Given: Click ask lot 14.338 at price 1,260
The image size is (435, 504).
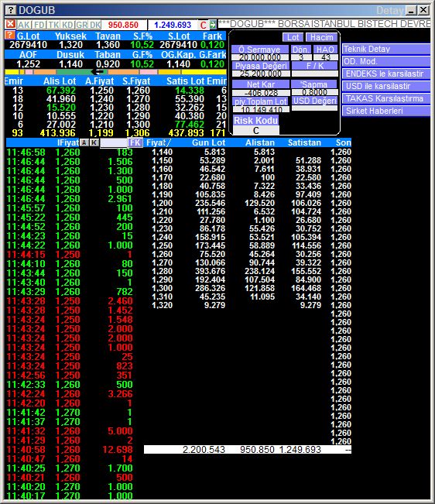Looking at the screenshot, I should click(190, 91).
